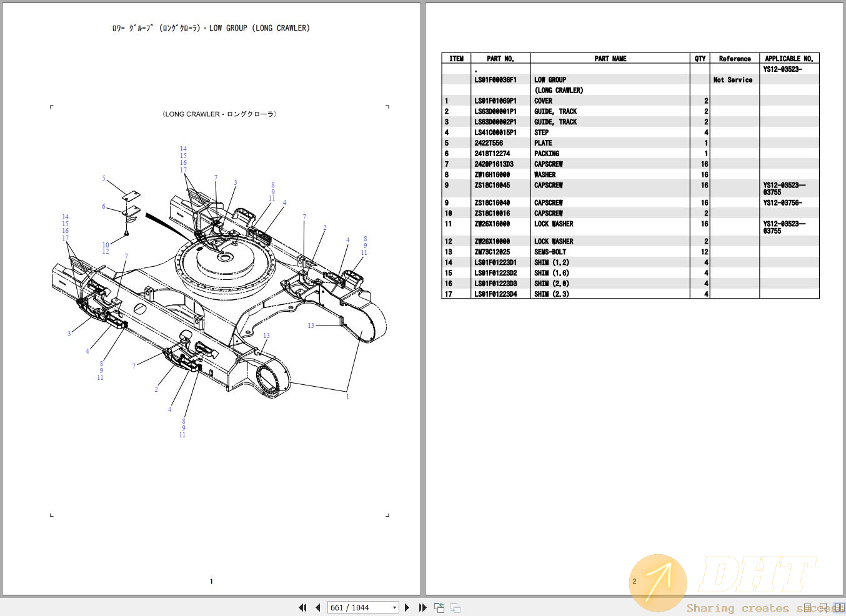Select part number LS01F01223D2
846x616 pixels.
[495, 273]
